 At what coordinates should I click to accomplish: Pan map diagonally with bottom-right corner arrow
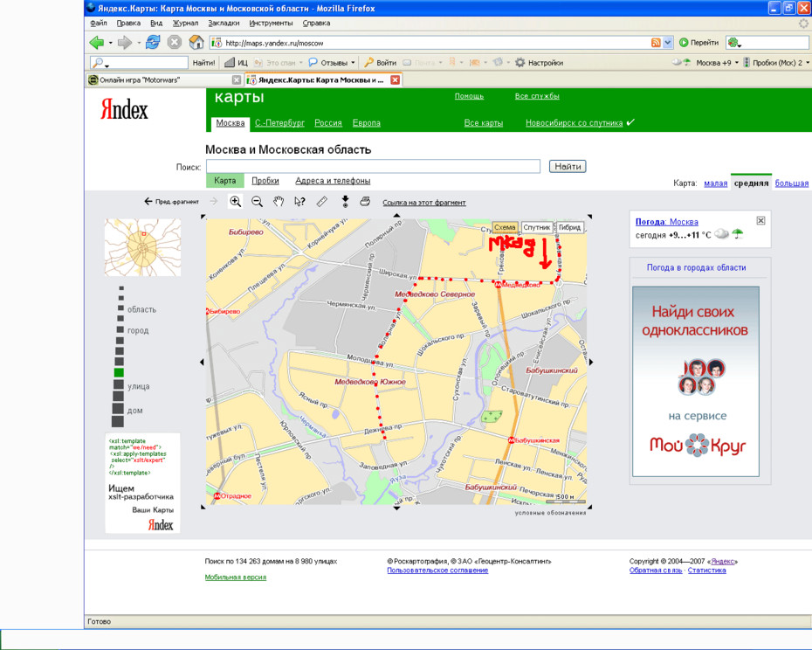[x=590, y=507]
